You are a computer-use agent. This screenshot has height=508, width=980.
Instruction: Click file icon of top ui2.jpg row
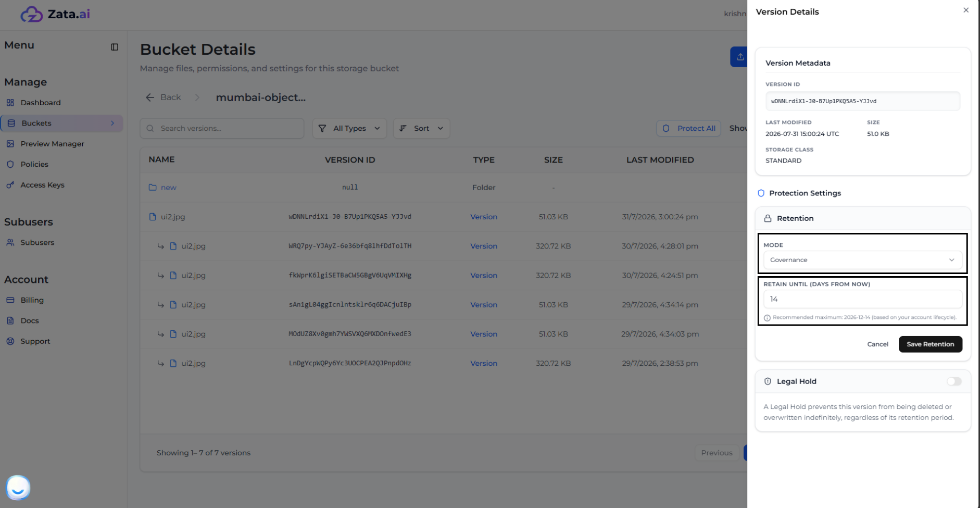coord(153,217)
